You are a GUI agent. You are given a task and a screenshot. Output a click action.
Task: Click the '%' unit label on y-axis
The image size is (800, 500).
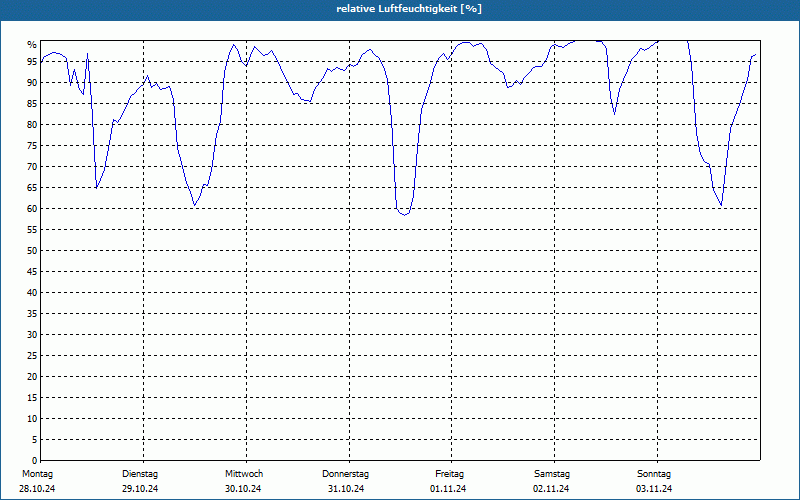32,45
